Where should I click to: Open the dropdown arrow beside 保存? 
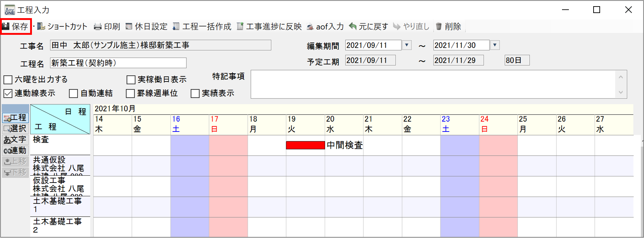point(34,26)
